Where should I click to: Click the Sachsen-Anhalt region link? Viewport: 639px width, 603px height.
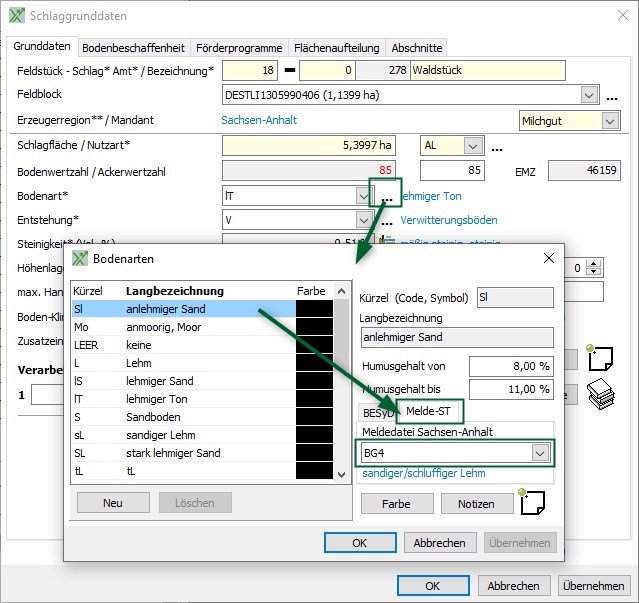pyautogui.click(x=260, y=120)
